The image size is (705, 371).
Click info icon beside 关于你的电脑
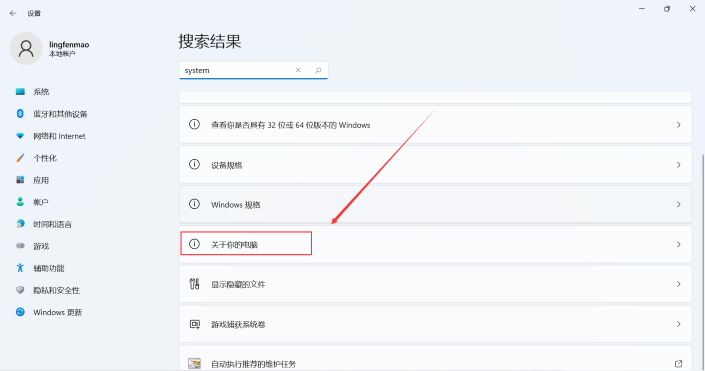point(194,244)
